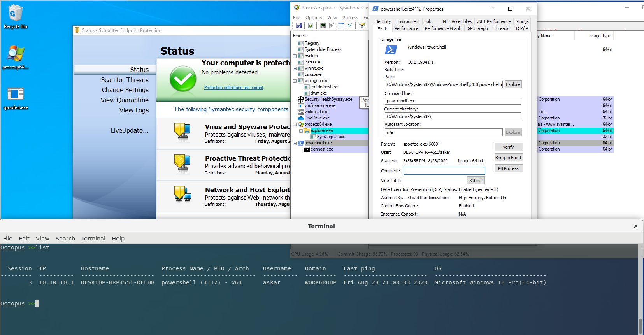
Task: Click the Properties toolbar icon in Process Explorer
Action: click(362, 26)
